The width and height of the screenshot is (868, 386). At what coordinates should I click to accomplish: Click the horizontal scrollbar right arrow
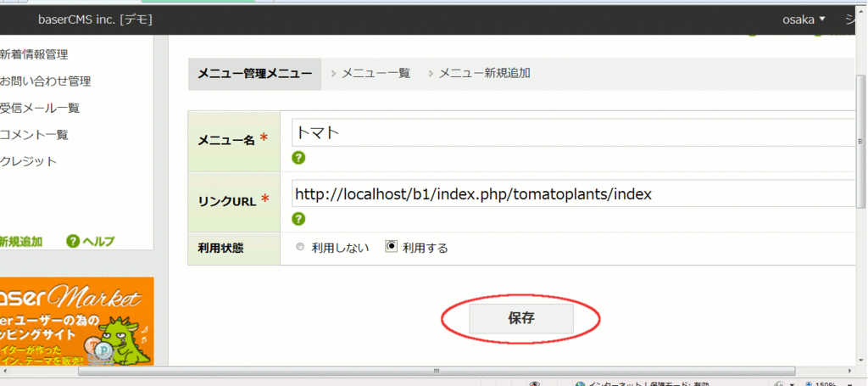point(851,371)
